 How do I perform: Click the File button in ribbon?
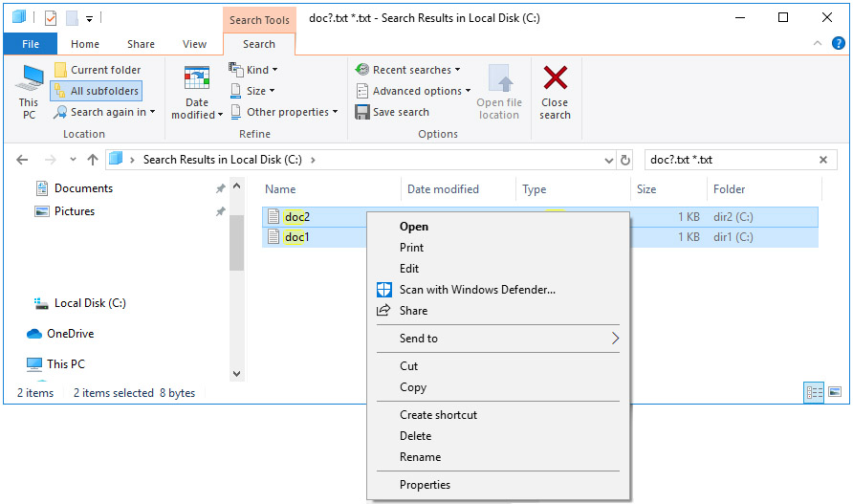(31, 44)
